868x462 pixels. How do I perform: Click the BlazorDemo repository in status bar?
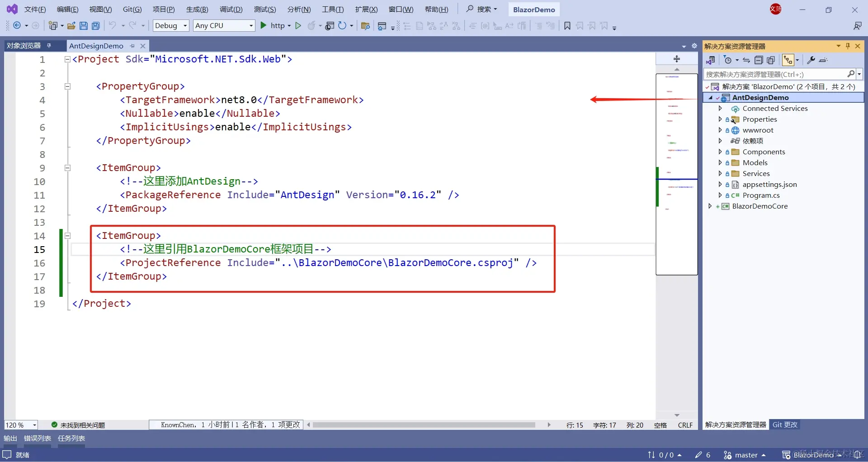[x=812, y=455]
